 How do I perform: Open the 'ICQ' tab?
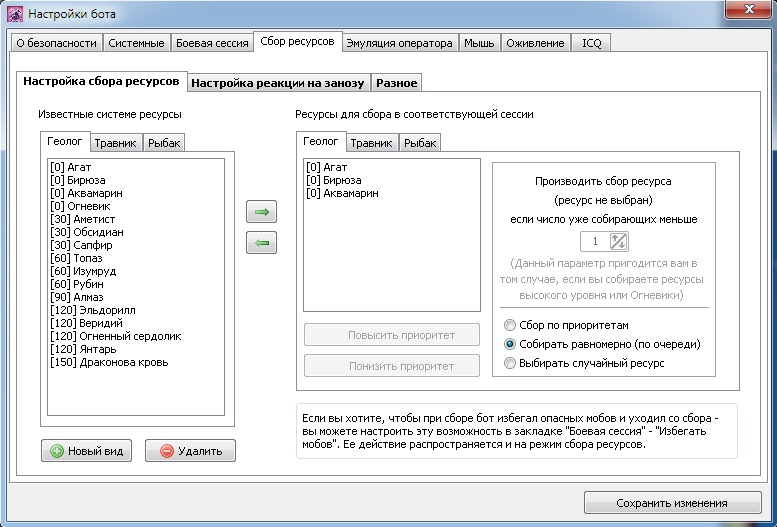tap(591, 43)
